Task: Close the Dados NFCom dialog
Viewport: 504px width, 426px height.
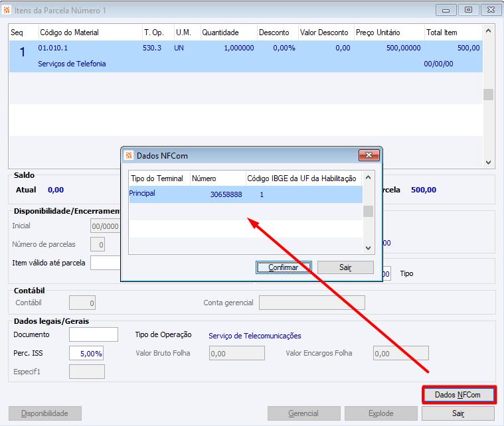Action: pyautogui.click(x=369, y=155)
